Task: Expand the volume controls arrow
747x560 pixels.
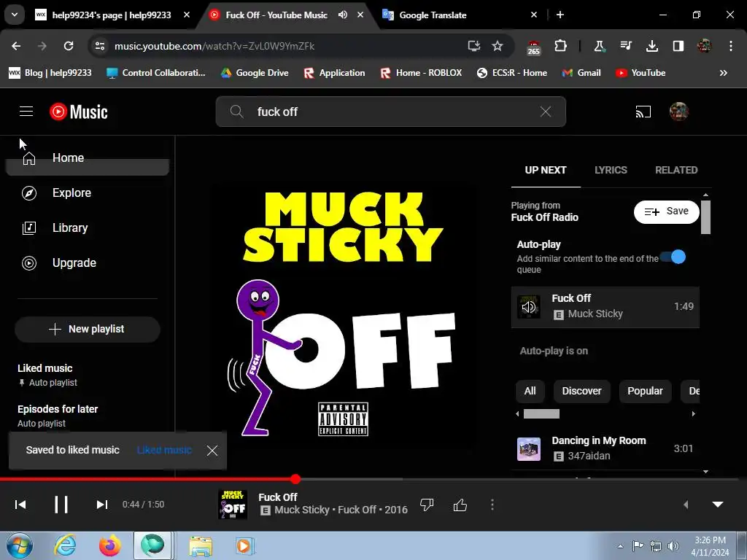Action: pyautogui.click(x=686, y=505)
